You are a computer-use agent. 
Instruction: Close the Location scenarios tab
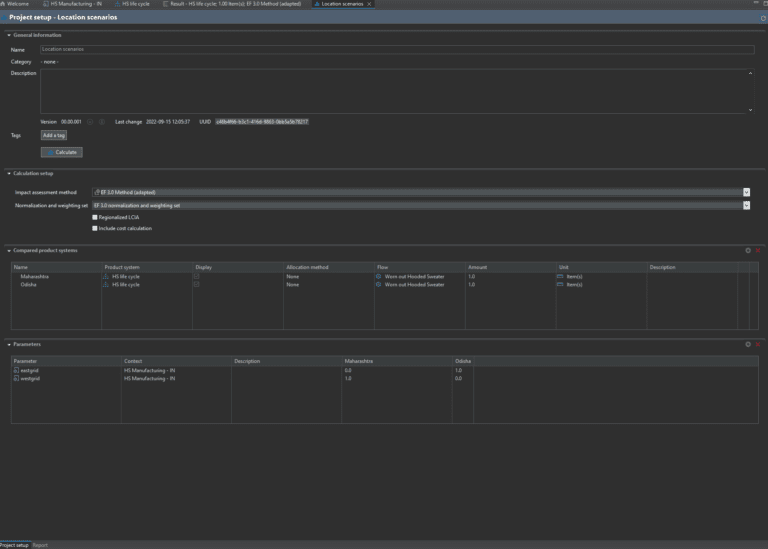(370, 4)
